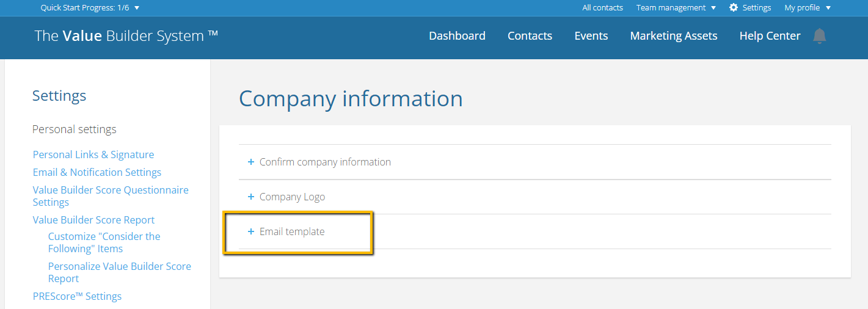Click the Company information page heading
Viewport: 868px width, 309px height.
351,98
